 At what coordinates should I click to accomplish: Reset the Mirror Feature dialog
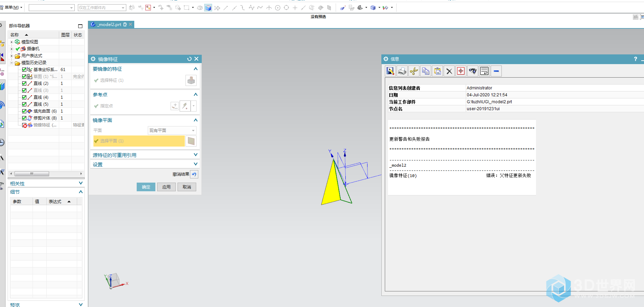(189, 59)
